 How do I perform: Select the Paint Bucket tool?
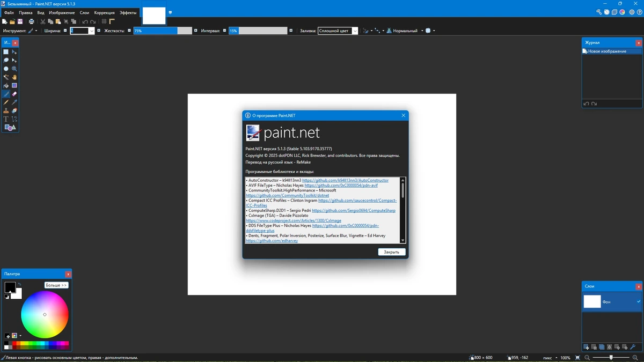pos(6,85)
